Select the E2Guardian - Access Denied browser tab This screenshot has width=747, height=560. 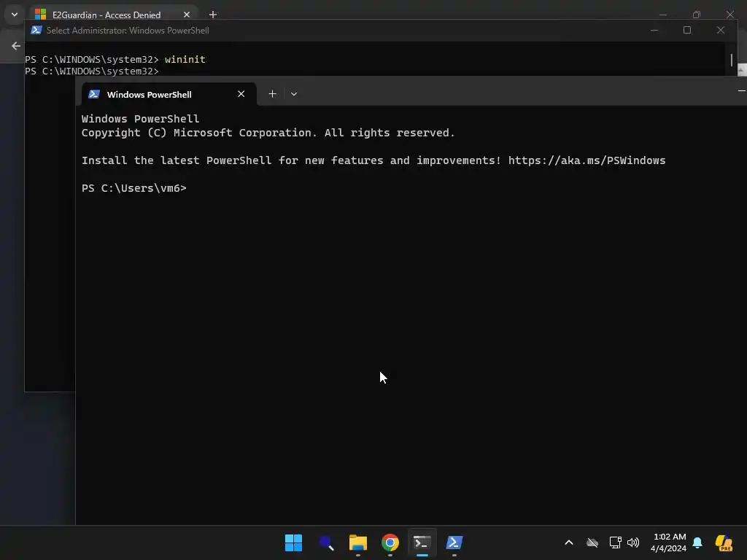click(x=107, y=15)
